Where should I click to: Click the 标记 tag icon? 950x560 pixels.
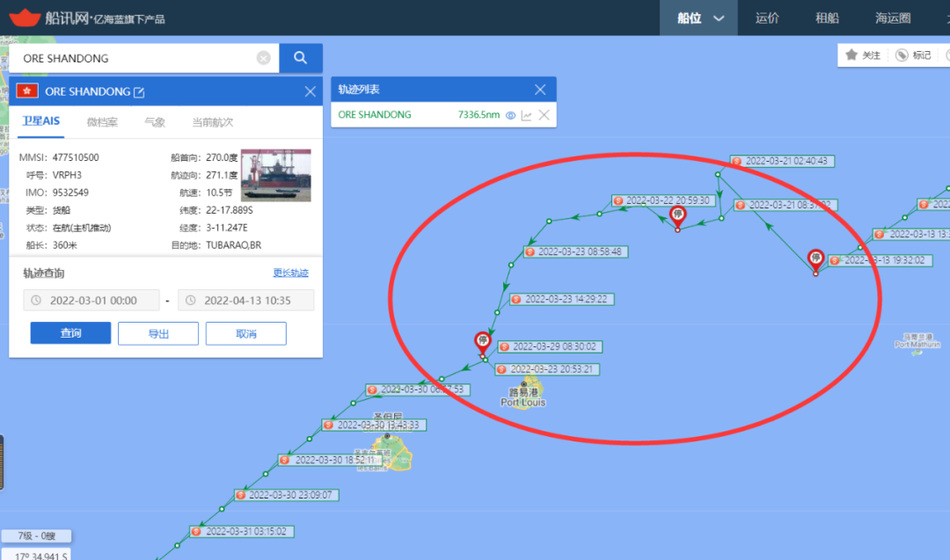(902, 55)
